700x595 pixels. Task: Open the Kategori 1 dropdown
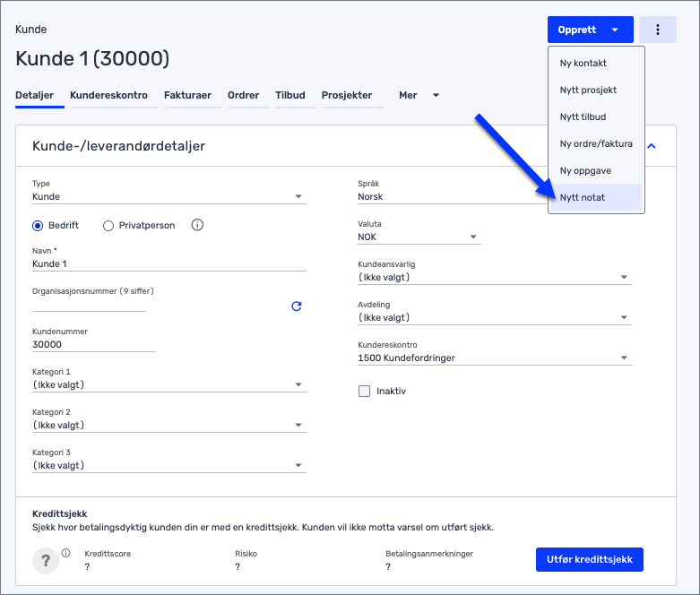coord(169,384)
